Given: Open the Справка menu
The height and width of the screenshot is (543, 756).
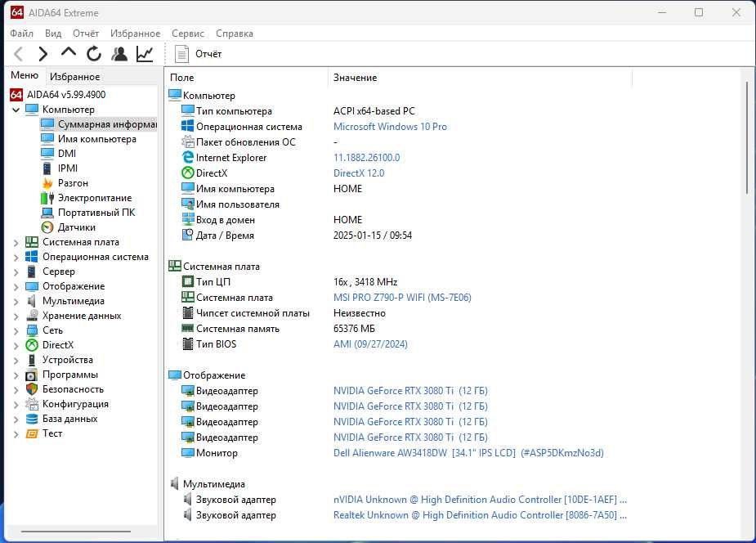Looking at the screenshot, I should click(235, 34).
